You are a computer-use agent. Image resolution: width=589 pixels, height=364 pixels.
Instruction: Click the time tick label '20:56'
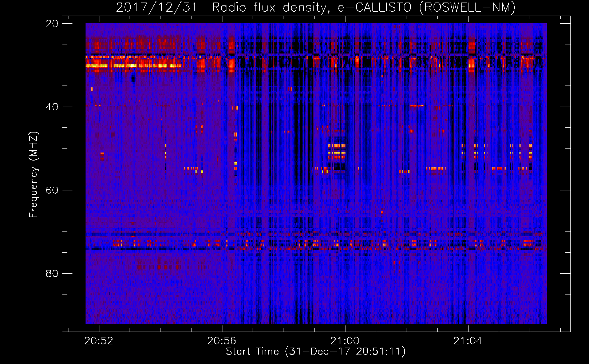coord(222,341)
